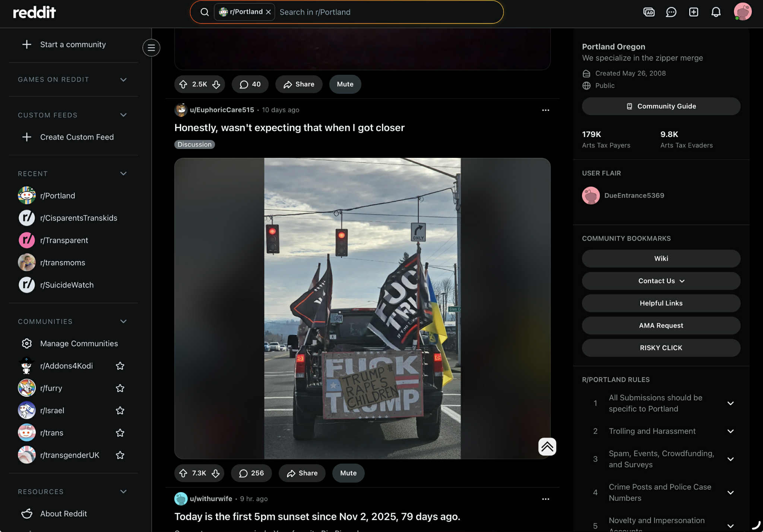Open the create post plus icon

coord(693,12)
